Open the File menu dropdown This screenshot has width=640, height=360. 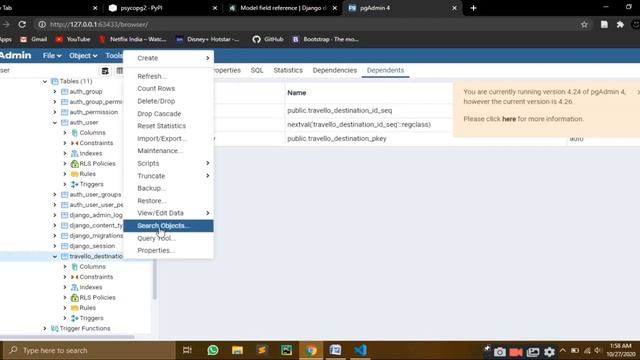52,56
